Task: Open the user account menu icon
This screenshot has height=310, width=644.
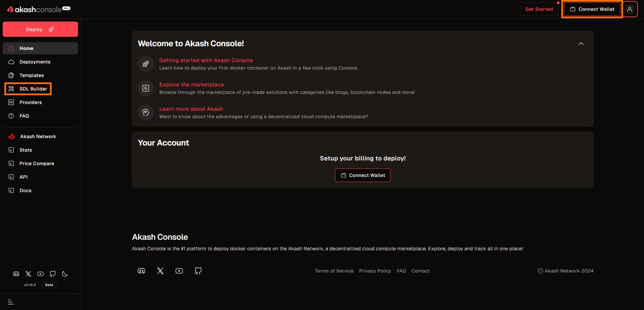Action: point(630,9)
